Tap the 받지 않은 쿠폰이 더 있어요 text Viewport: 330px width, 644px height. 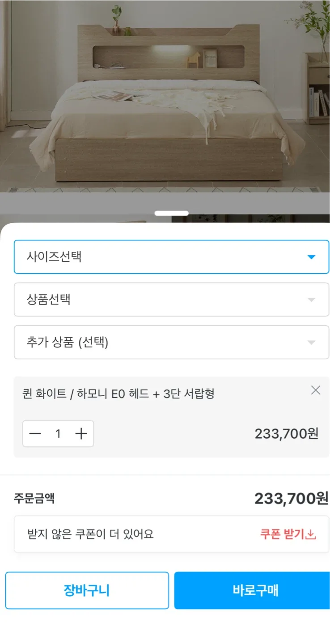(x=91, y=534)
